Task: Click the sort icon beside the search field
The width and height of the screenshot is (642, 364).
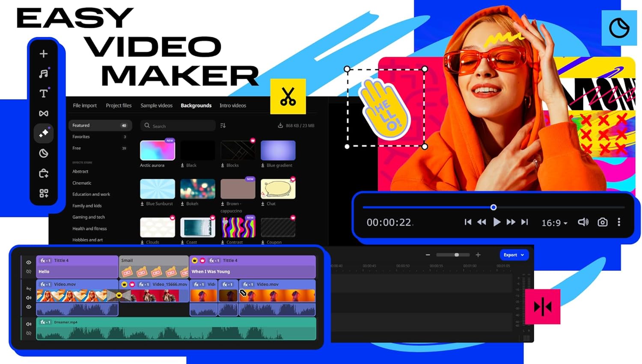Action: [223, 125]
